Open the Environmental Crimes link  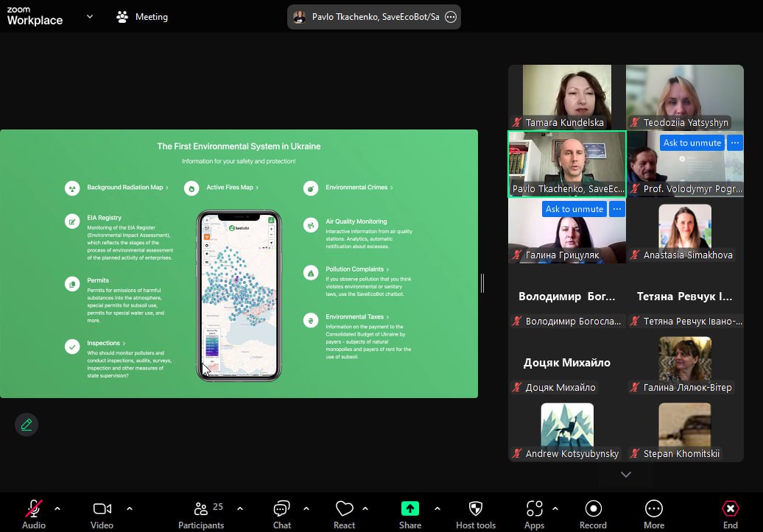point(359,187)
